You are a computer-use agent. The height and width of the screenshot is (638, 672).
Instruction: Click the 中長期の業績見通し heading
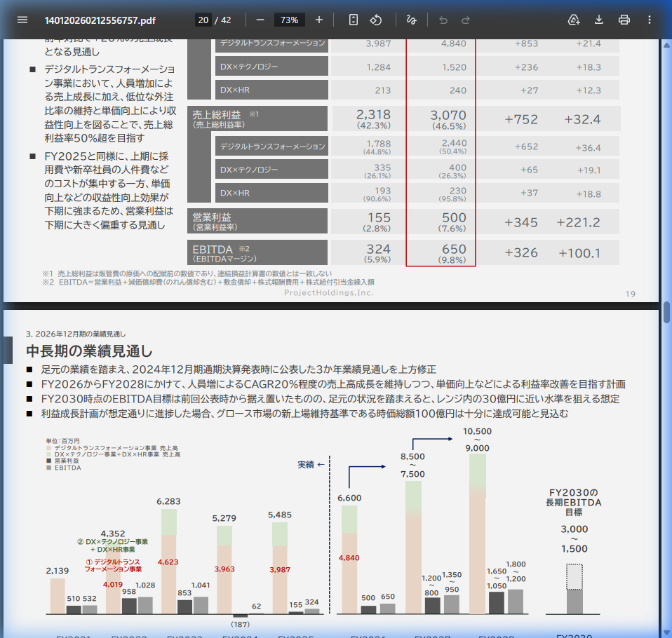89,351
